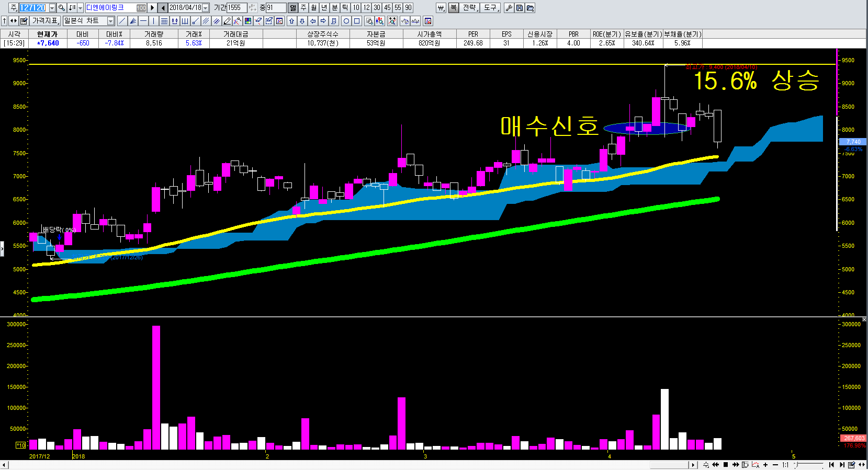Insert an up arrow marker

pyautogui.click(x=291, y=21)
